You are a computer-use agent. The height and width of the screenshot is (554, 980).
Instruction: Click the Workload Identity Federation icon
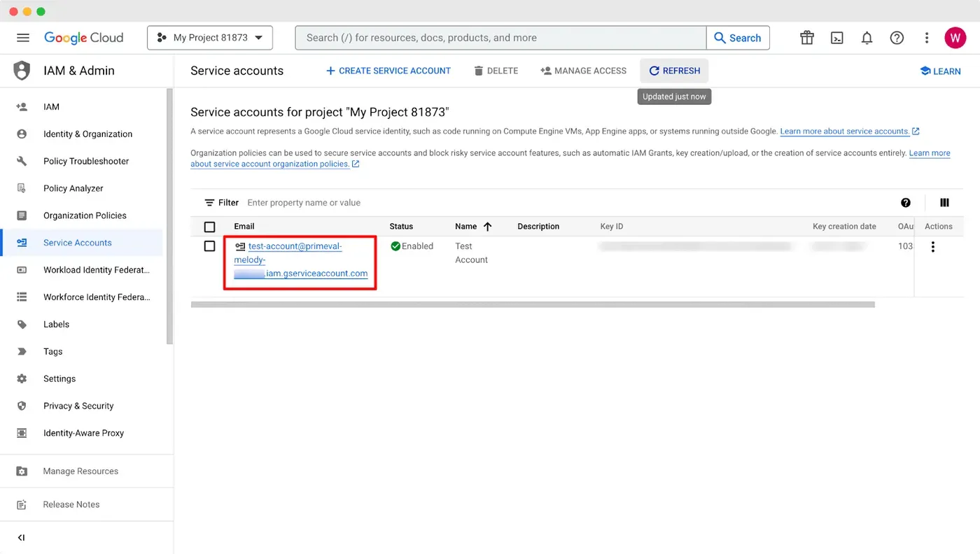22,270
